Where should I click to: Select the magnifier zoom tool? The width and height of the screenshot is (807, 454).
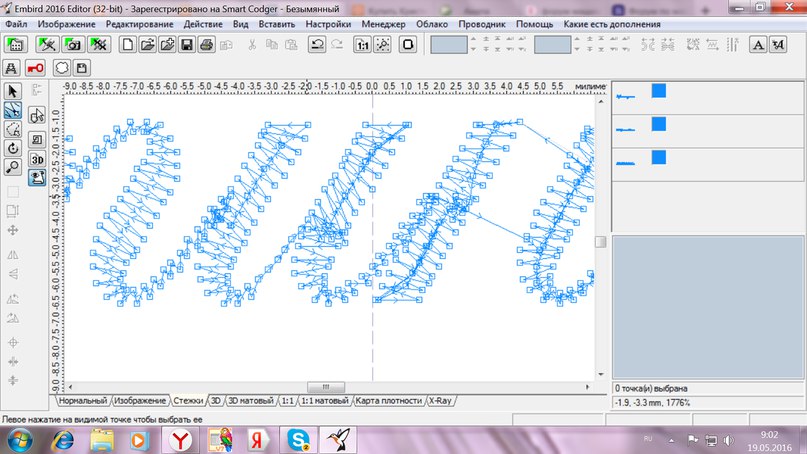[13, 166]
